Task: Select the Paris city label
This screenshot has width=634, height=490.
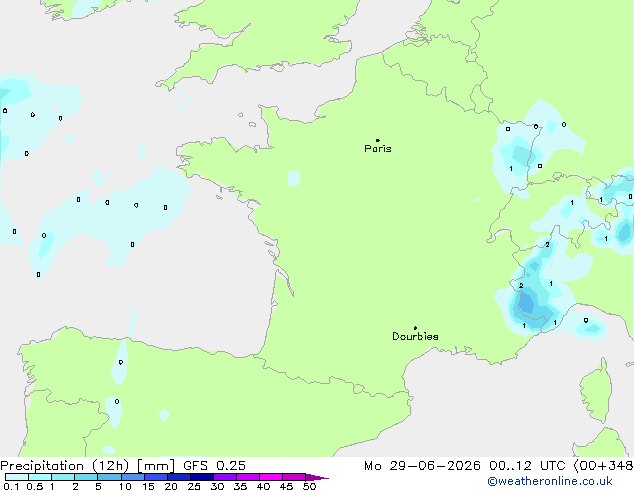Action: point(378,149)
